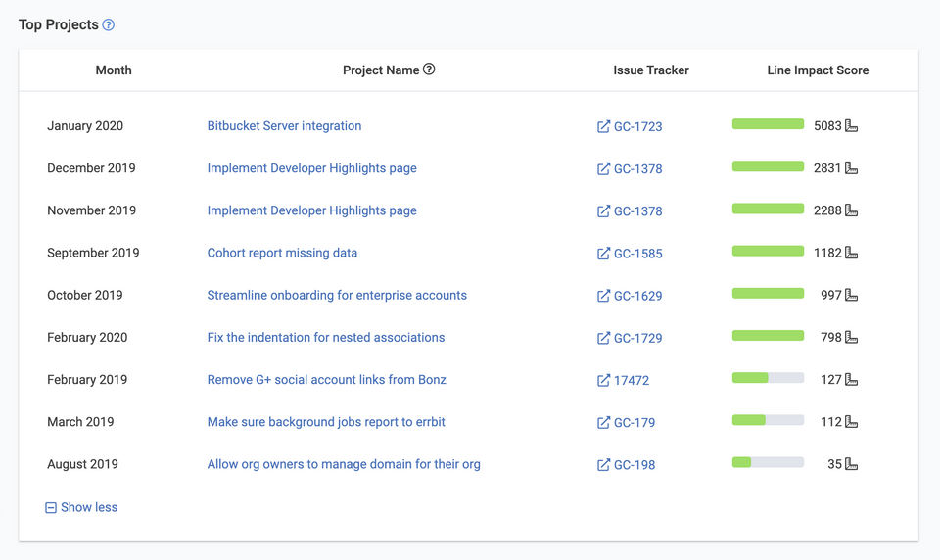The height and width of the screenshot is (560, 940).
Task: Collapse the list with Show less
Action: [81, 507]
